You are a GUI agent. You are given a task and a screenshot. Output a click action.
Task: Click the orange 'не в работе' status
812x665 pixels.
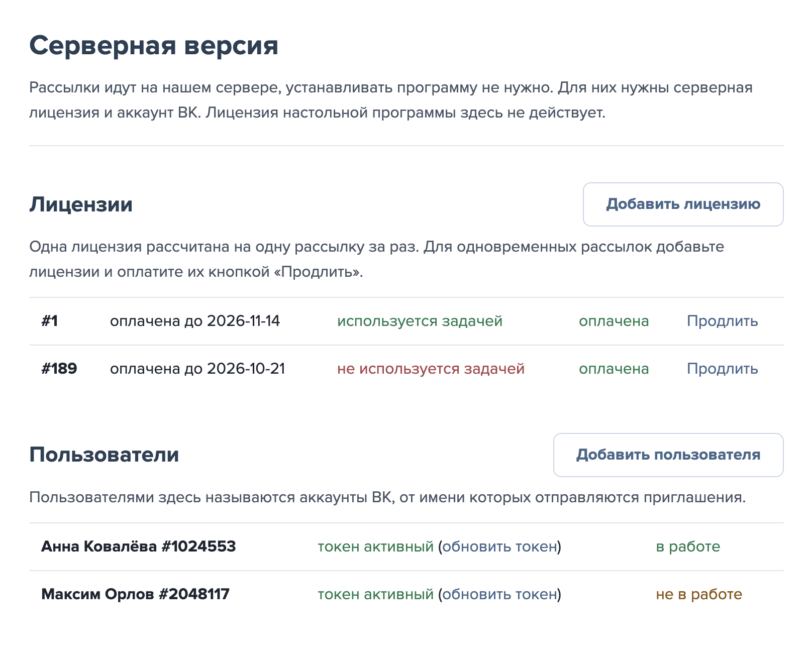pyautogui.click(x=699, y=594)
